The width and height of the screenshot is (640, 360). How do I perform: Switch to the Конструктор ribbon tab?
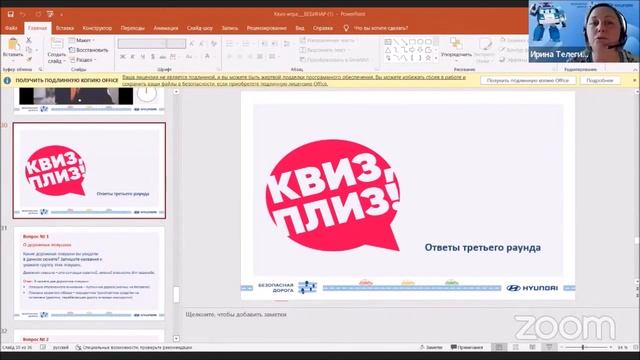click(97, 28)
